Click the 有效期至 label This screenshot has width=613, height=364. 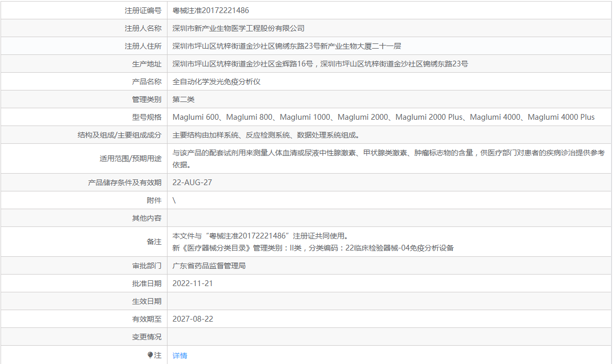coord(147,319)
